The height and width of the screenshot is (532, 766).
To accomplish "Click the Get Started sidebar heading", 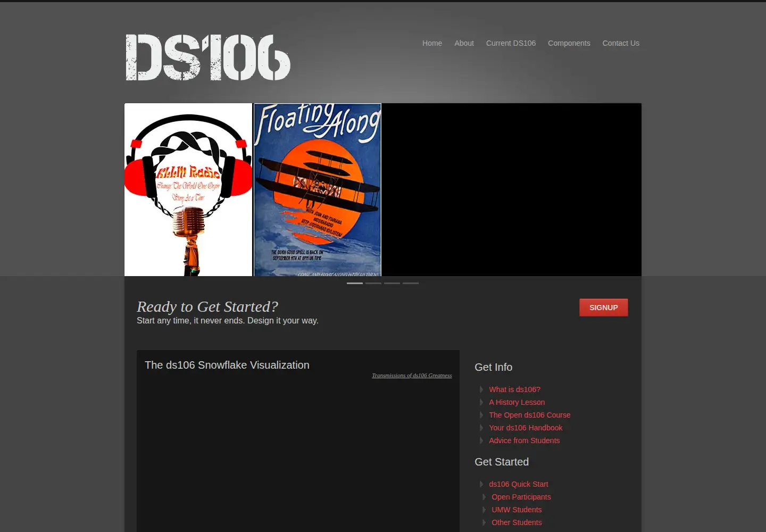I will pos(502,462).
